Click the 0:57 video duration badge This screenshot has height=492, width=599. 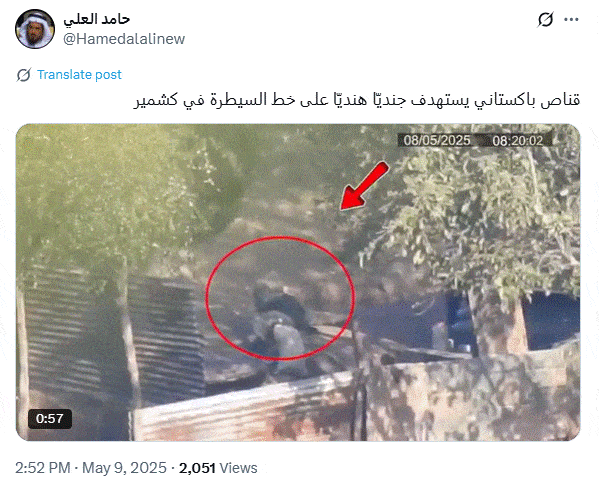point(50,419)
